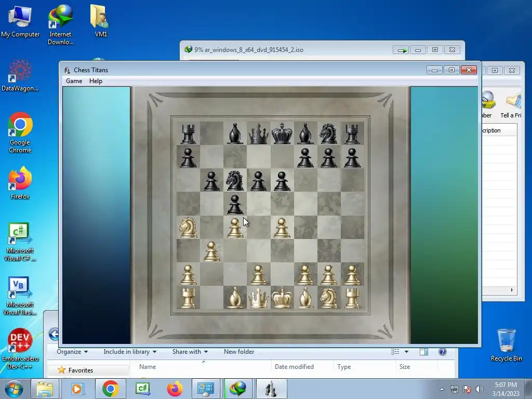Click the empty e5 square on the board

coord(282,204)
